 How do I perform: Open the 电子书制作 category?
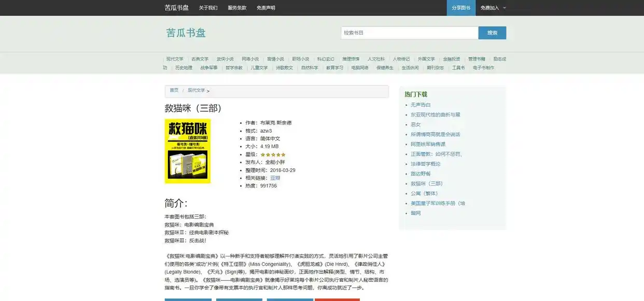click(x=485, y=67)
